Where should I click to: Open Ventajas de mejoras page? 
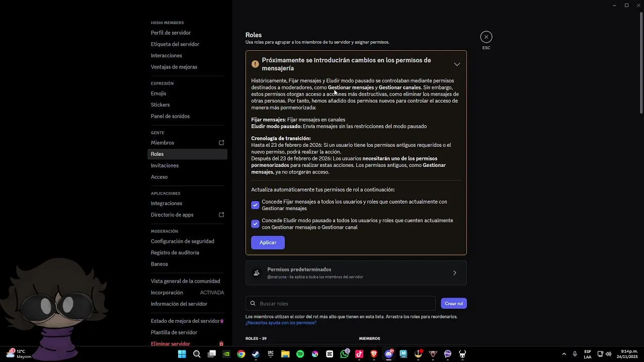tap(174, 67)
